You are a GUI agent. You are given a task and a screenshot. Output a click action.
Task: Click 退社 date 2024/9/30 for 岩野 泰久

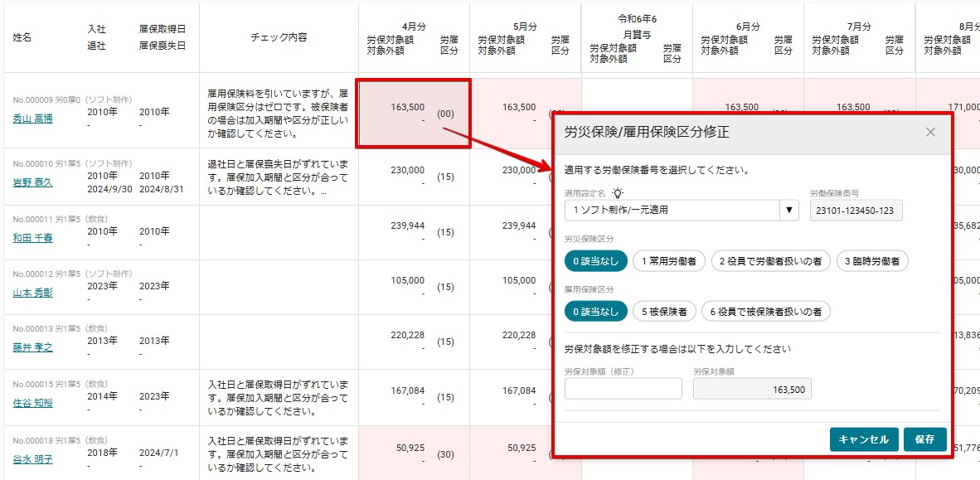[110, 189]
